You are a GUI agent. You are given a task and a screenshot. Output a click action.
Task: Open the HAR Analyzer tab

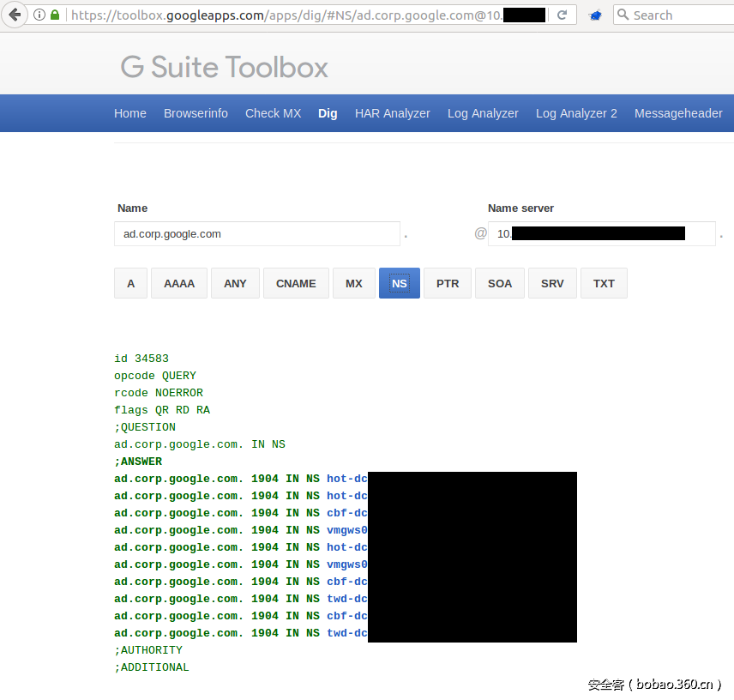tap(393, 113)
